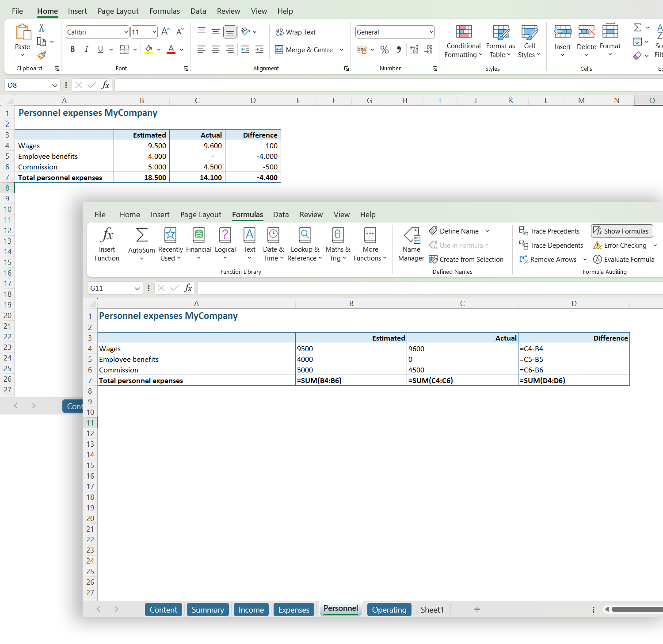Click the Copy icon in Clipboard group
The image size is (663, 644).
[x=42, y=42]
